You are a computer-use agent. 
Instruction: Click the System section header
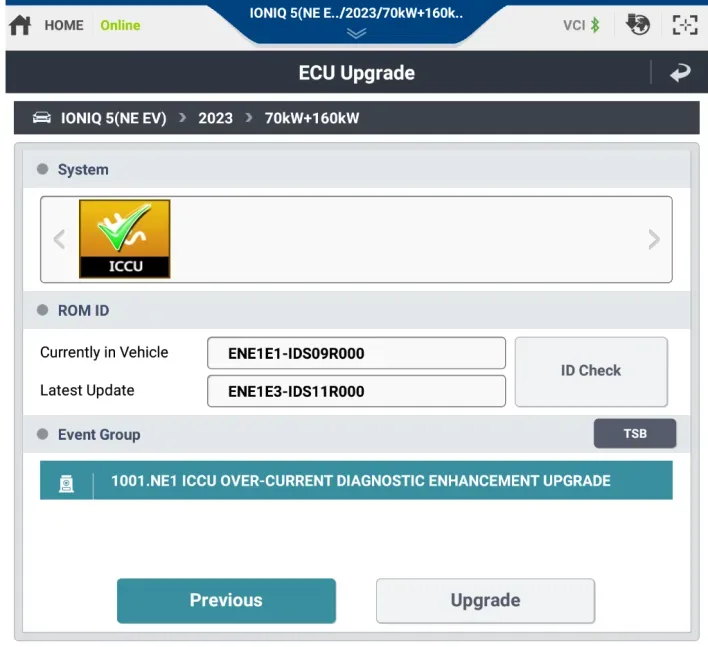coord(356,169)
